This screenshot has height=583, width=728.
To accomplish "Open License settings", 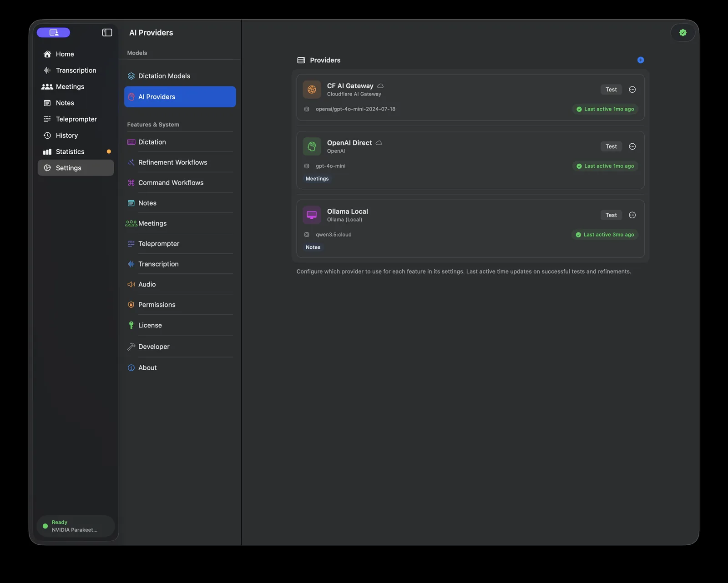I will [180, 325].
